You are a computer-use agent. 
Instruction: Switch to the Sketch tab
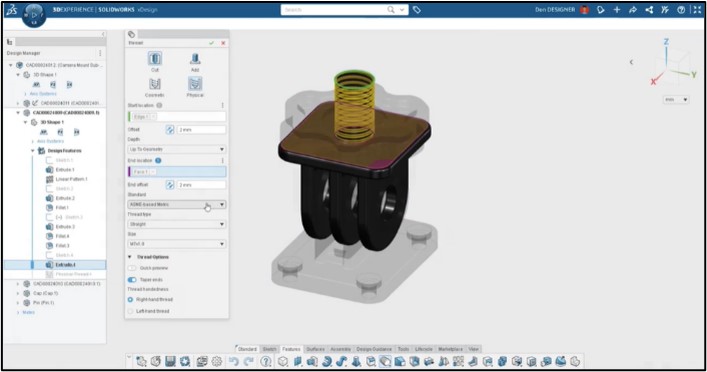(269, 349)
